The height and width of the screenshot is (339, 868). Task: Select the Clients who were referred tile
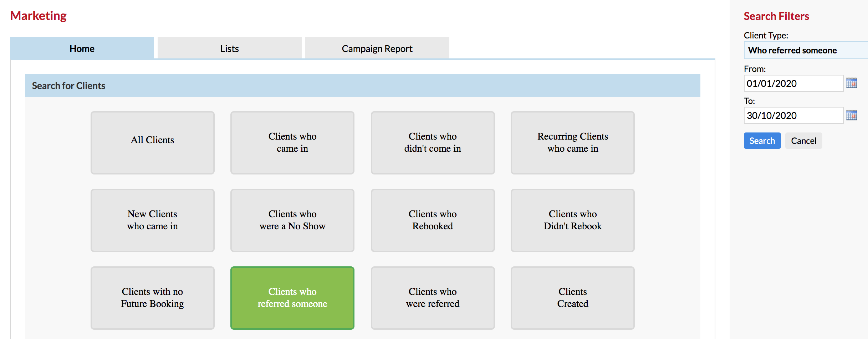433,298
